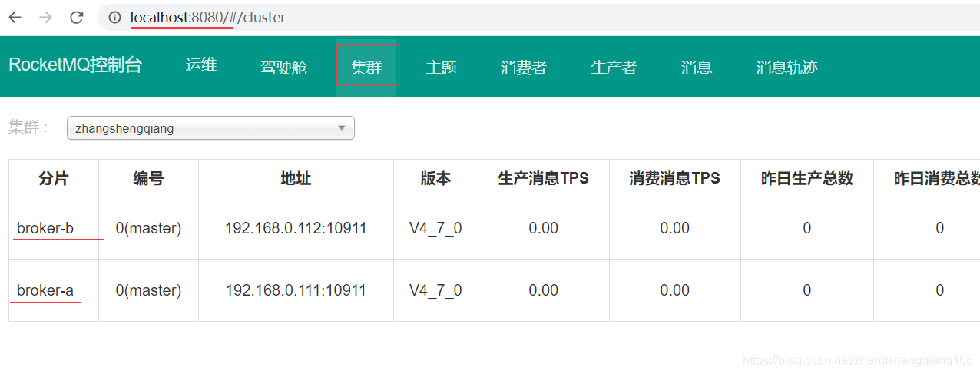Open site info icon in address bar
The image size is (980, 374).
point(115,17)
